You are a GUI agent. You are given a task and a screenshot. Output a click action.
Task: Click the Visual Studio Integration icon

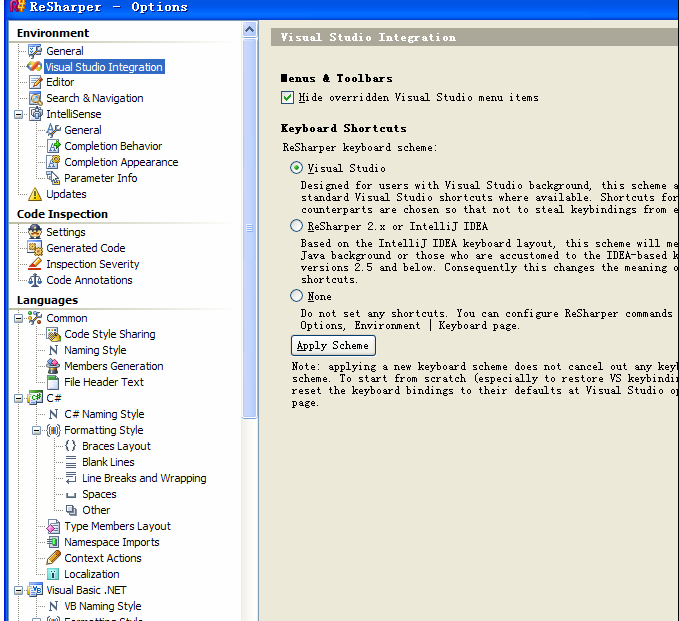pos(35,67)
